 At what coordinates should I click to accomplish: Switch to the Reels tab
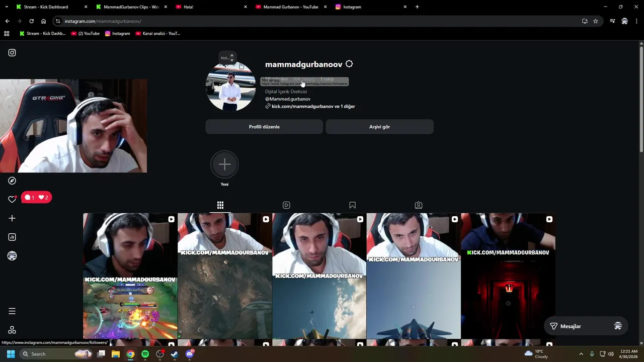tap(286, 205)
